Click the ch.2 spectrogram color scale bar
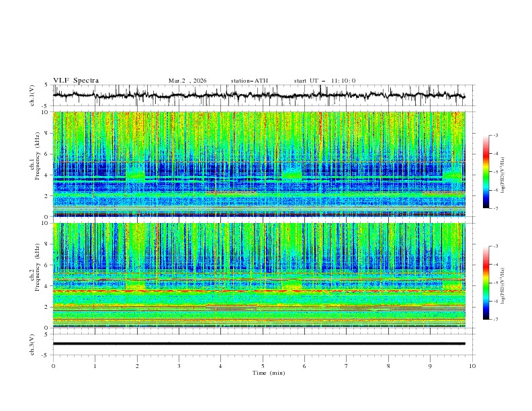This screenshot has height=411, width=532. [486, 283]
